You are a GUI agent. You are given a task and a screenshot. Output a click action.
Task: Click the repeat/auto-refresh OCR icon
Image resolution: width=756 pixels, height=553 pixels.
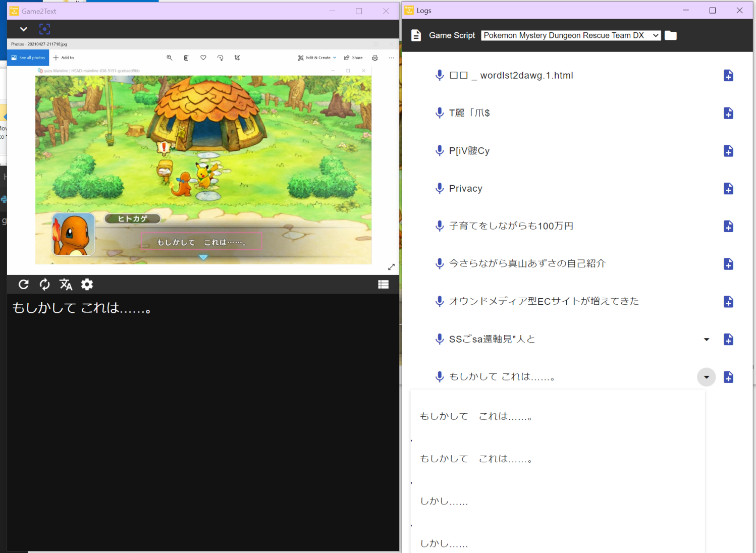(x=44, y=285)
